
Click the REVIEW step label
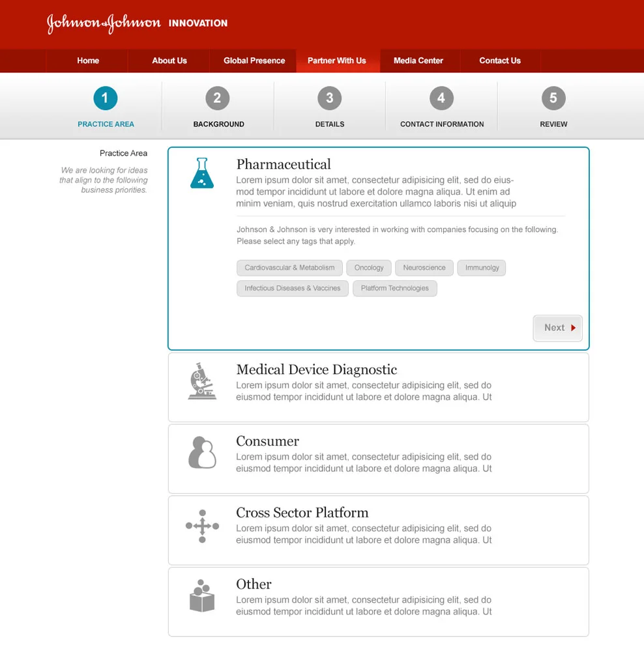(553, 124)
